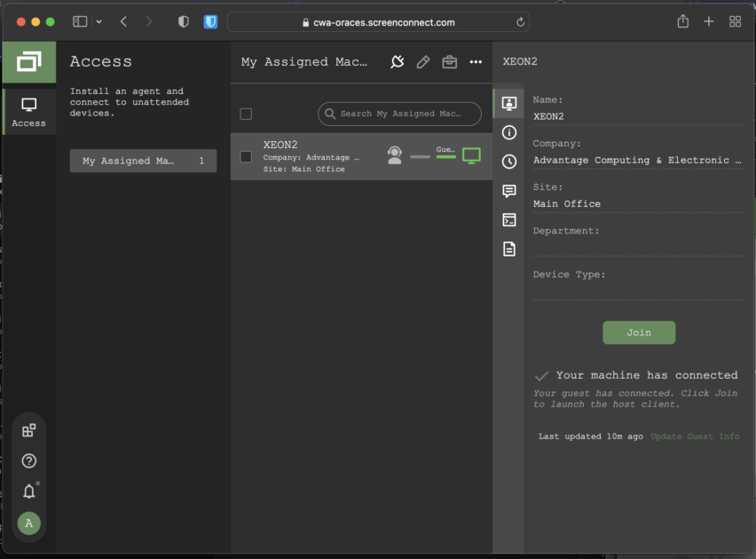Toggle the Safari sidebar button

click(80, 21)
